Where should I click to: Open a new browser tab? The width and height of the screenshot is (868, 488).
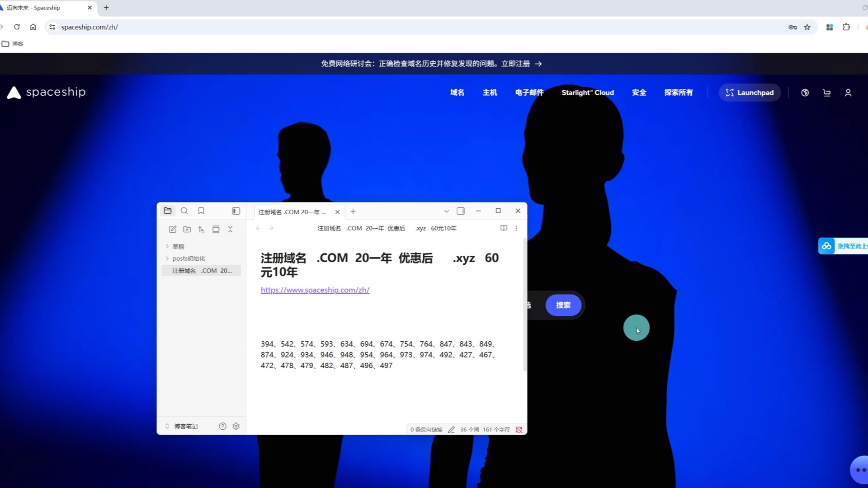[x=106, y=8]
